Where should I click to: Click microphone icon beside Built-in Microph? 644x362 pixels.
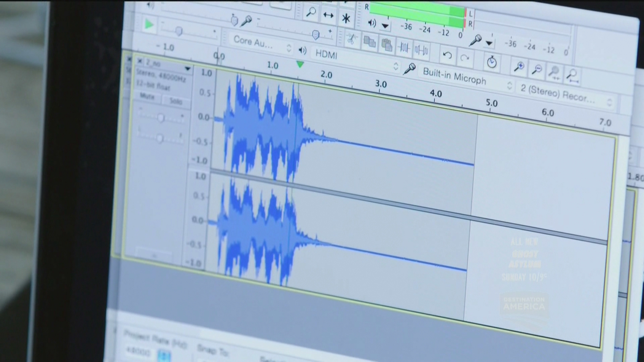point(409,69)
